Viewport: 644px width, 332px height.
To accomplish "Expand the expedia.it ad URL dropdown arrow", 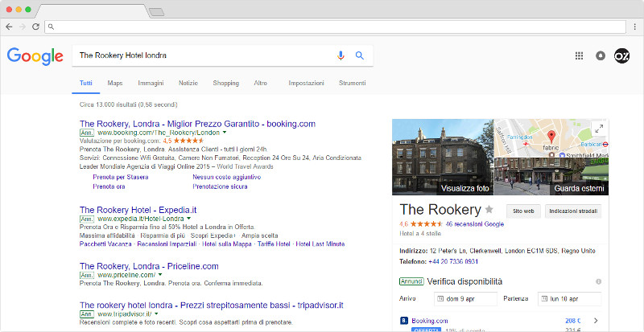I will point(188,219).
